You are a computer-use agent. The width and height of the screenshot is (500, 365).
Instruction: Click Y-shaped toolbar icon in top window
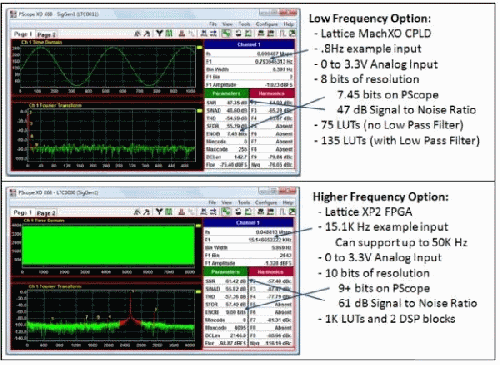pyautogui.click(x=159, y=33)
